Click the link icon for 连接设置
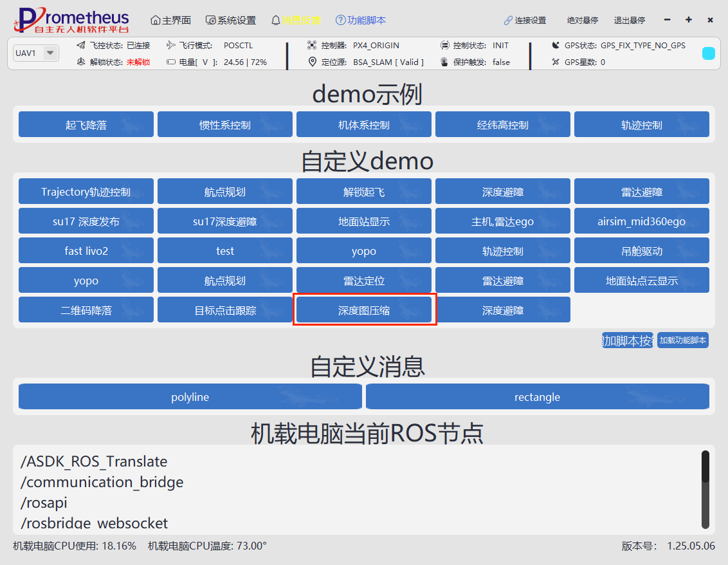The image size is (728, 565). coord(508,21)
